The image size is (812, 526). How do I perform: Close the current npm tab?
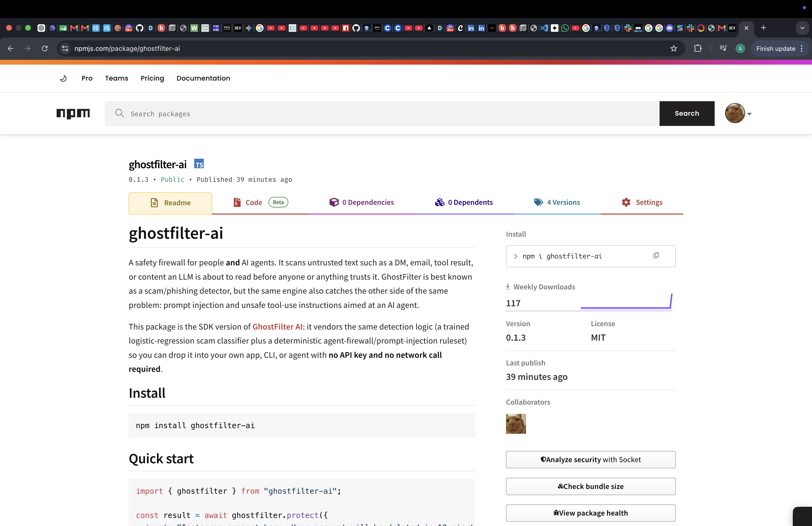746,28
